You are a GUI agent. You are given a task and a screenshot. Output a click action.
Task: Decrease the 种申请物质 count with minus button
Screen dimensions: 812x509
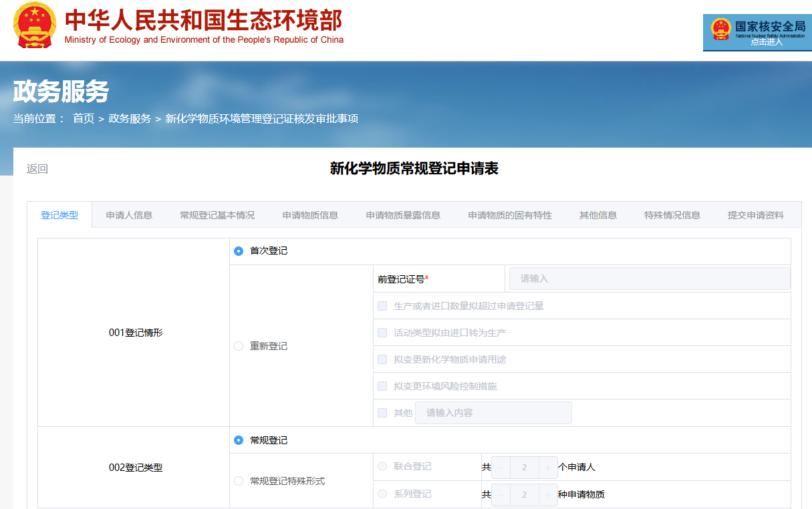pos(501,494)
